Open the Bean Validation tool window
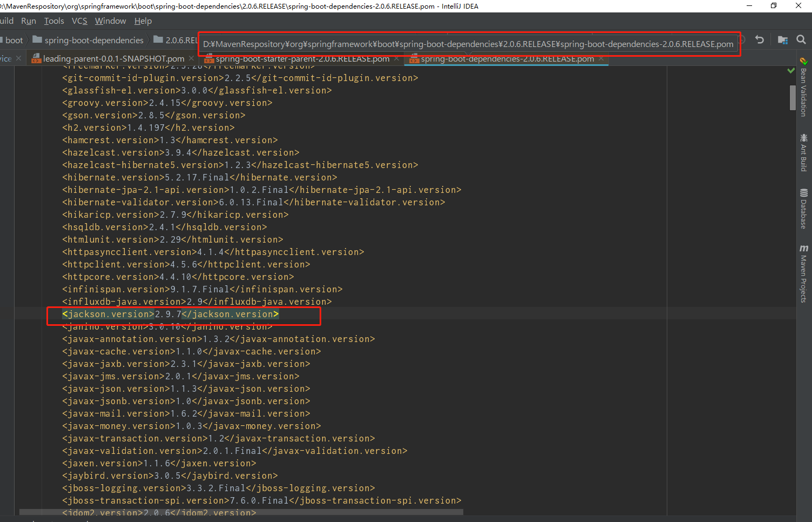 pyautogui.click(x=804, y=87)
